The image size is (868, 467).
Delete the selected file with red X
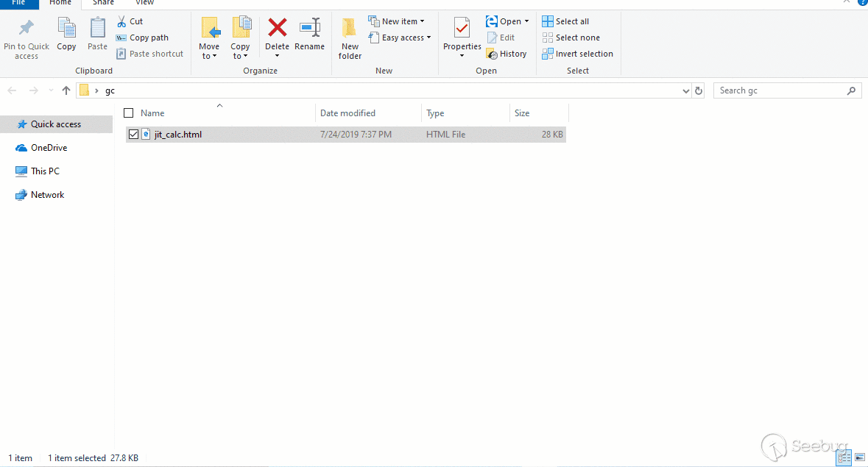tap(277, 28)
